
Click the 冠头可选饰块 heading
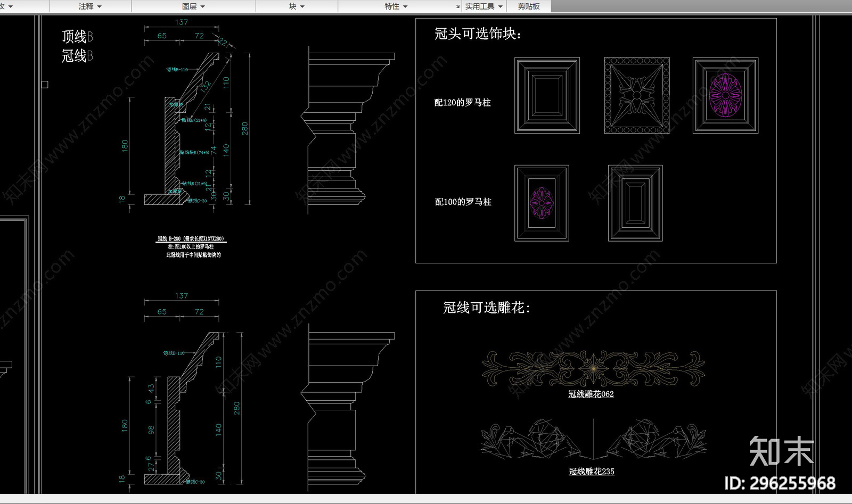(478, 34)
